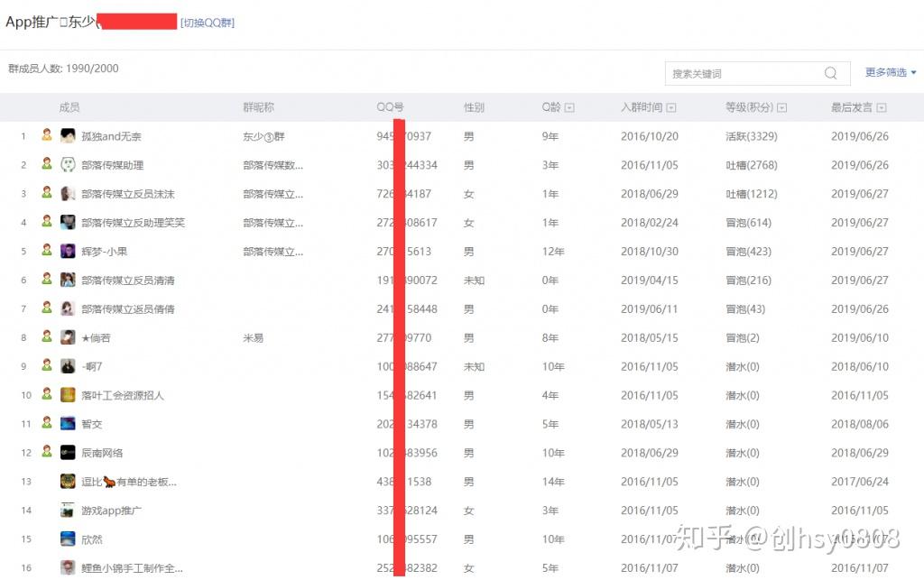This screenshot has height=580, width=924.
Task: Select level cell 冒泡(216)
Action: pos(748,281)
